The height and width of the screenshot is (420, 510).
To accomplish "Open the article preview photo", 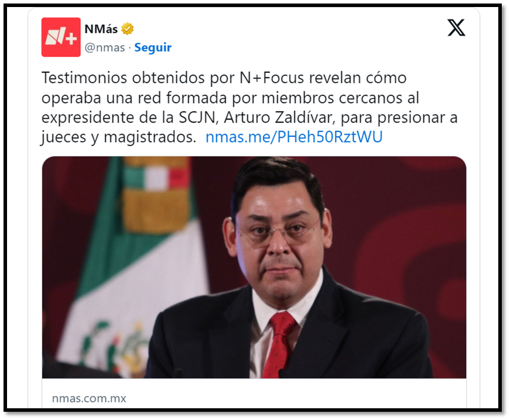I will pyautogui.click(x=254, y=267).
